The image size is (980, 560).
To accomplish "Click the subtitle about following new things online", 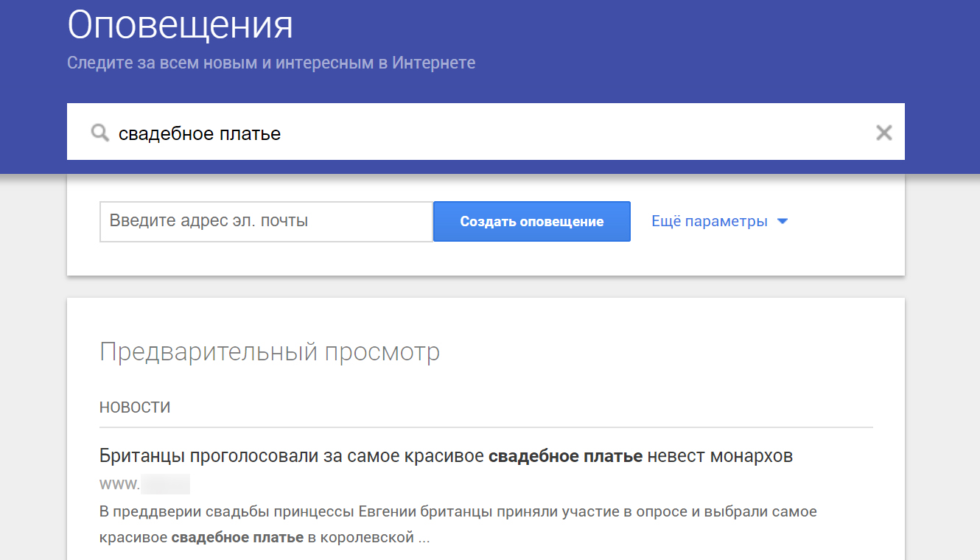I will pos(270,63).
